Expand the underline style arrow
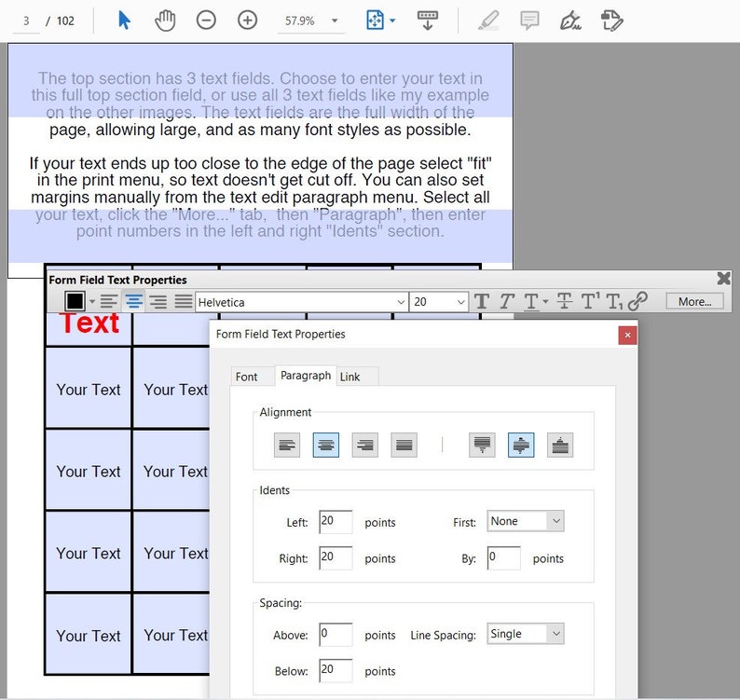The width and height of the screenshot is (740, 700). (545, 301)
